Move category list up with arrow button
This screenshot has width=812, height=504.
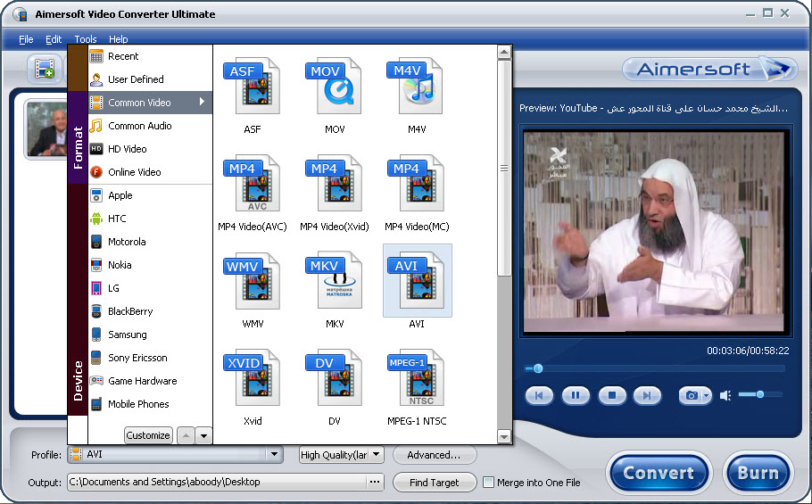tap(186, 435)
